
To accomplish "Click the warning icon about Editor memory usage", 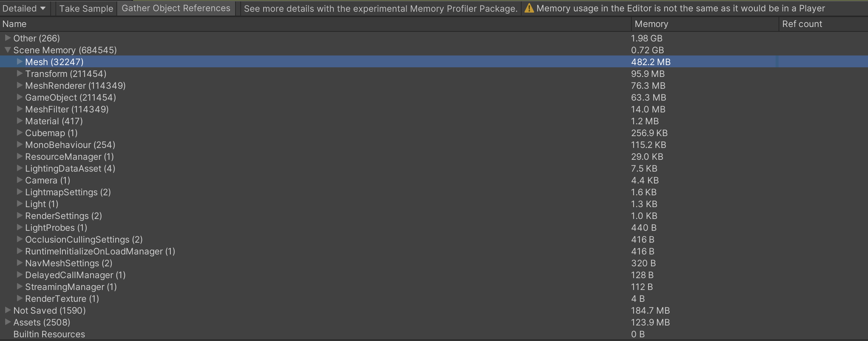I will [x=529, y=8].
